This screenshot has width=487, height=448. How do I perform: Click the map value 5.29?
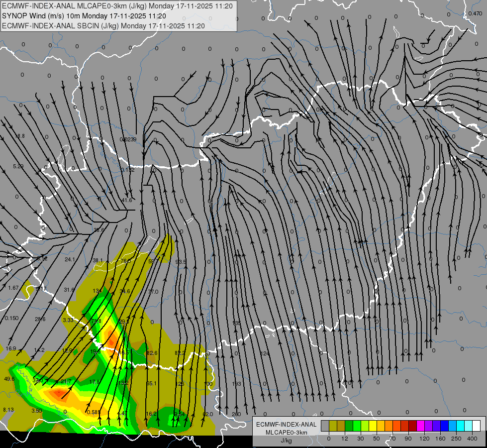coord(18,166)
